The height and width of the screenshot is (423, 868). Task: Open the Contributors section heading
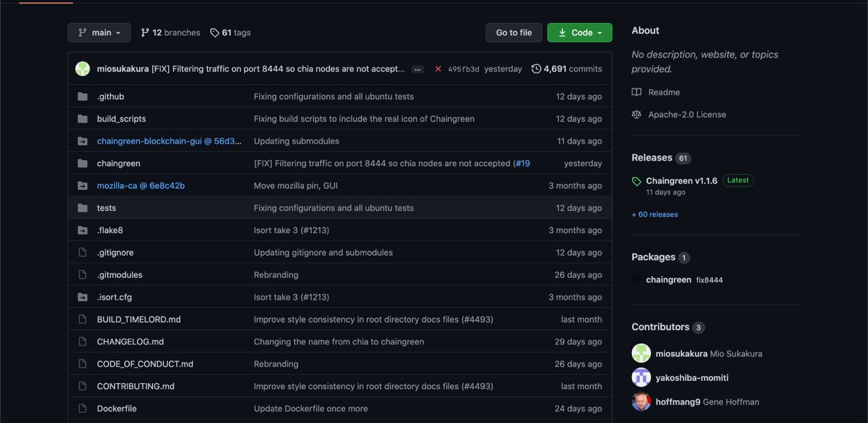pyautogui.click(x=660, y=327)
